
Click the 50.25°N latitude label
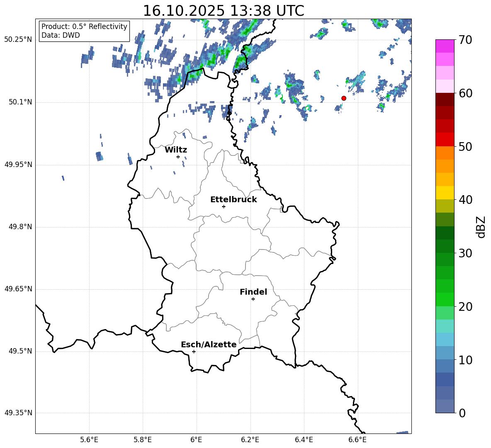tap(18, 40)
